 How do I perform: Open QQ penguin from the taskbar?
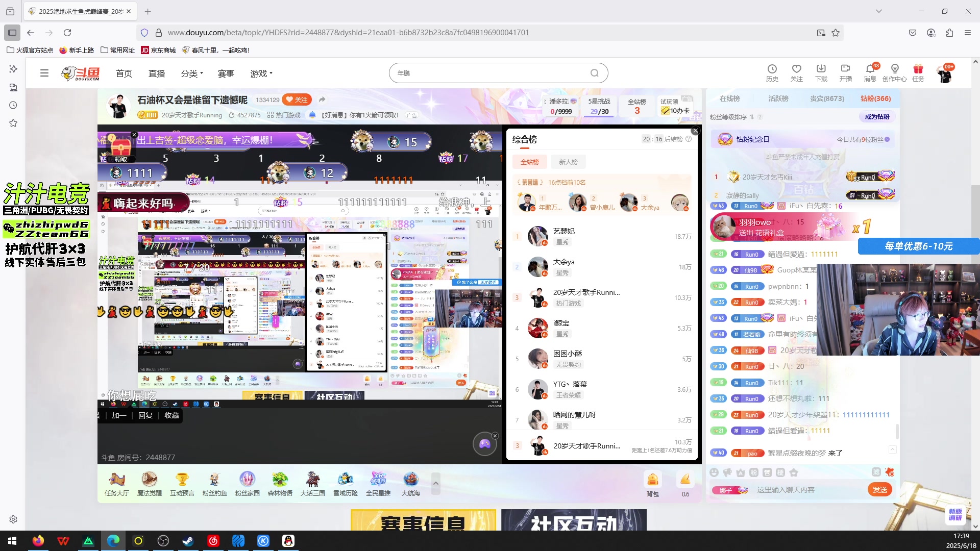click(288, 541)
